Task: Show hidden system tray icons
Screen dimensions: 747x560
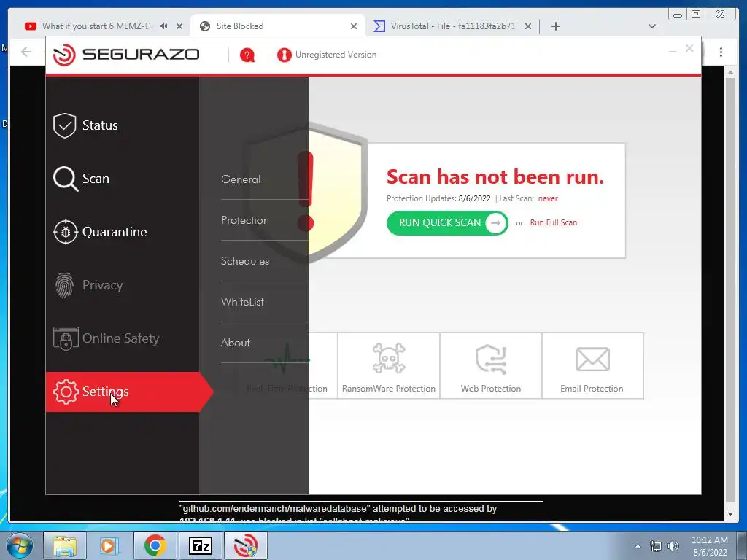Action: [x=638, y=546]
